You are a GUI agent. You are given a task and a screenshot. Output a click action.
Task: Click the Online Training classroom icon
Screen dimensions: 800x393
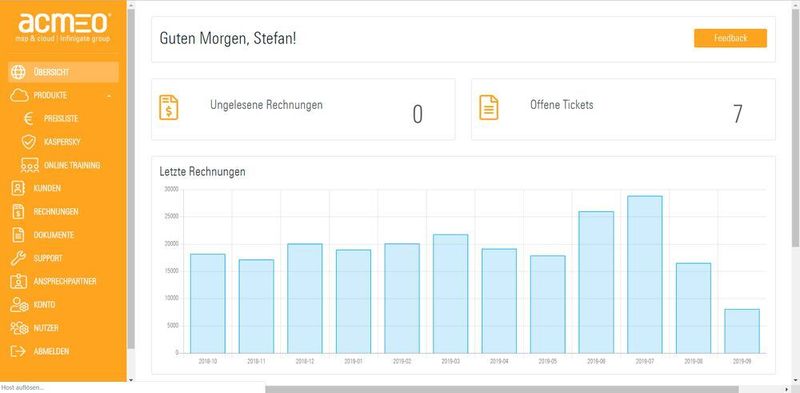[30, 165]
